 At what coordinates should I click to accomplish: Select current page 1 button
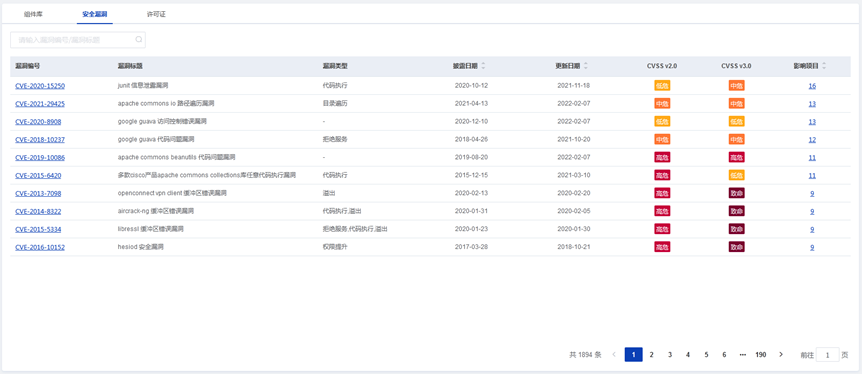(x=633, y=355)
